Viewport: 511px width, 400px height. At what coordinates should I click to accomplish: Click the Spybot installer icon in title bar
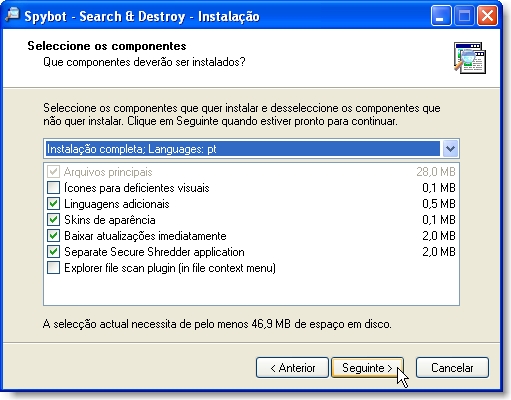pyautogui.click(x=12, y=15)
